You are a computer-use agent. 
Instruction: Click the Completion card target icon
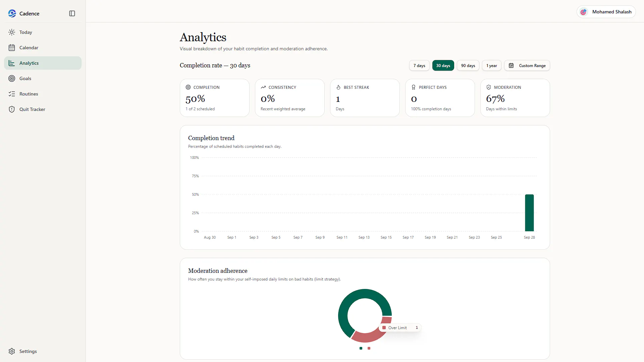188,87
